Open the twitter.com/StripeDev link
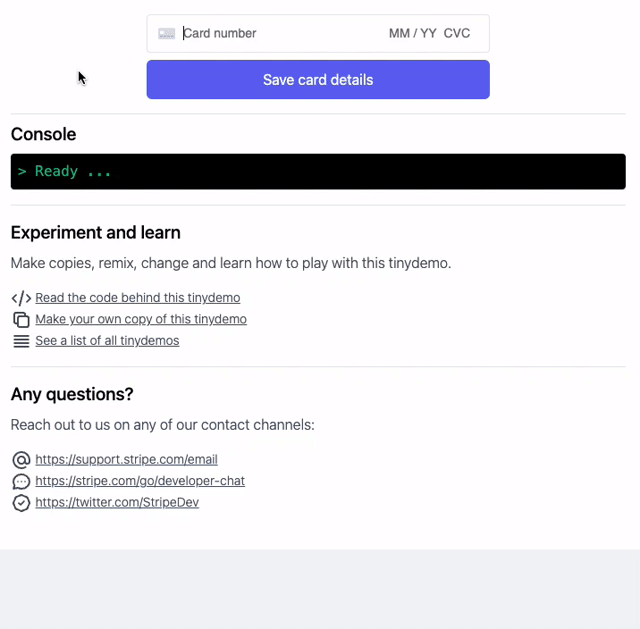The height and width of the screenshot is (629, 640). tap(117, 502)
